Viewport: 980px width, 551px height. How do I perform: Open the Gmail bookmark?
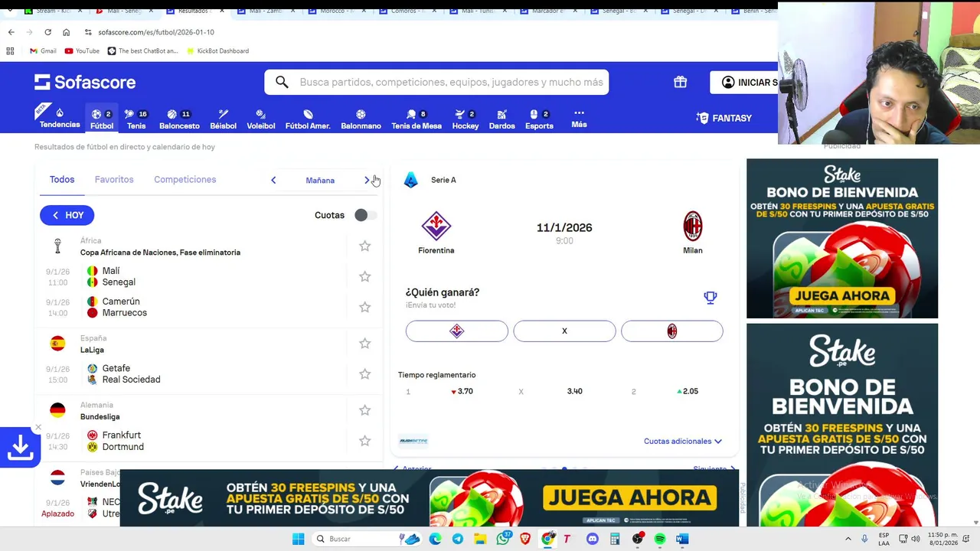[x=43, y=51]
